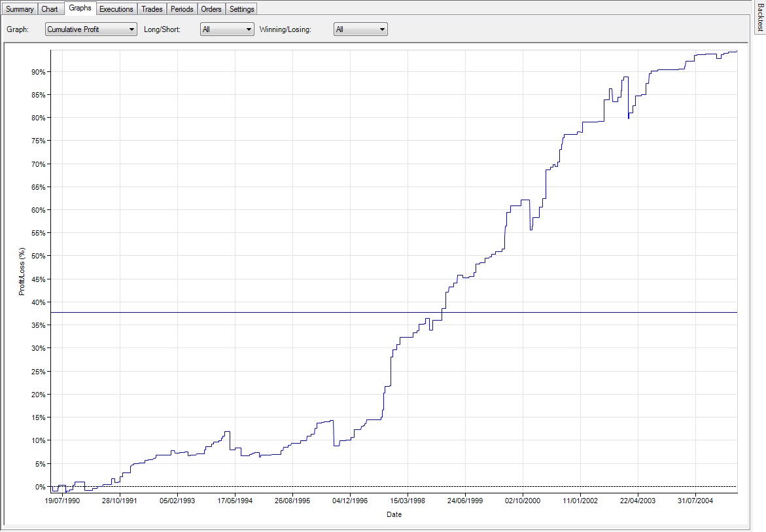Click the 15% label on the y-axis
Image resolution: width=766 pixels, height=532 pixels.
click(x=38, y=417)
